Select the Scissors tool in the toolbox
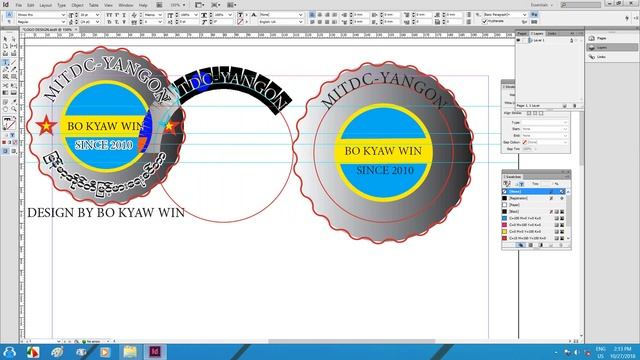 [5, 86]
